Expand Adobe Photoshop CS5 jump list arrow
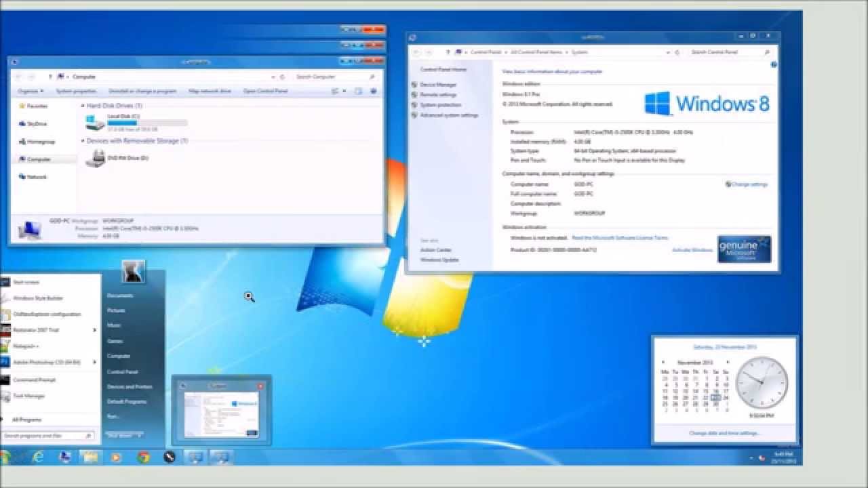The image size is (868, 488). (95, 362)
